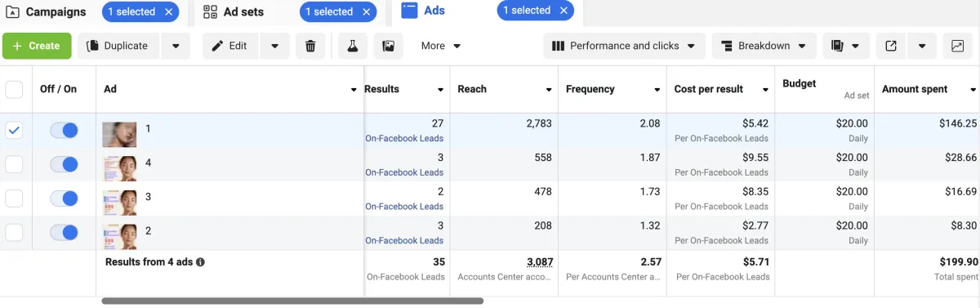
Task: Open the More menu
Action: coord(441,46)
